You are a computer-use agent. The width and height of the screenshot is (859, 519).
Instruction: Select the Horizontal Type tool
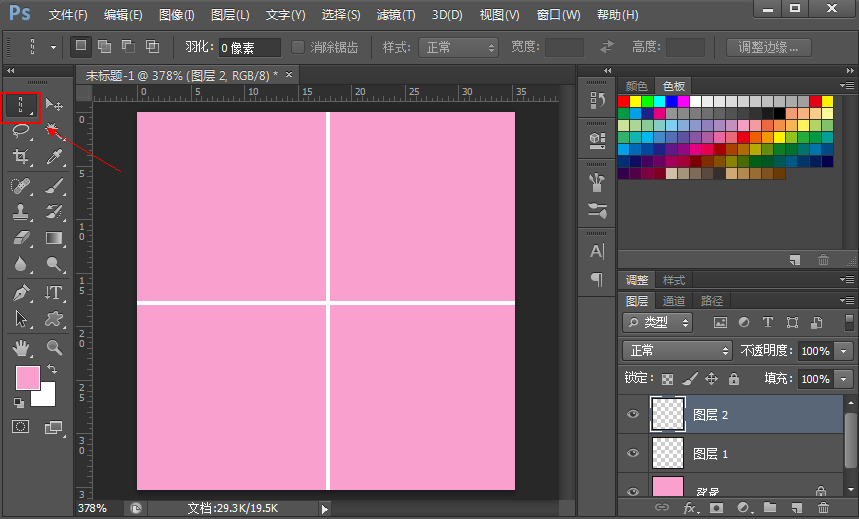(54, 292)
